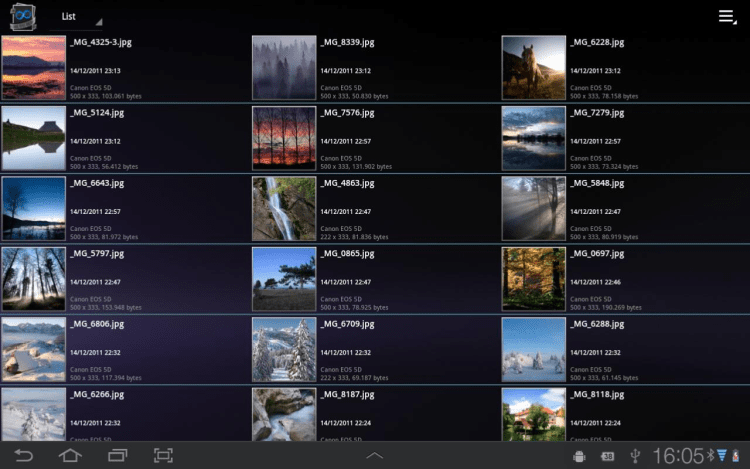Tap the size text '500 x 333, 131.902 bytes'
750x469 pixels.
click(x=356, y=166)
